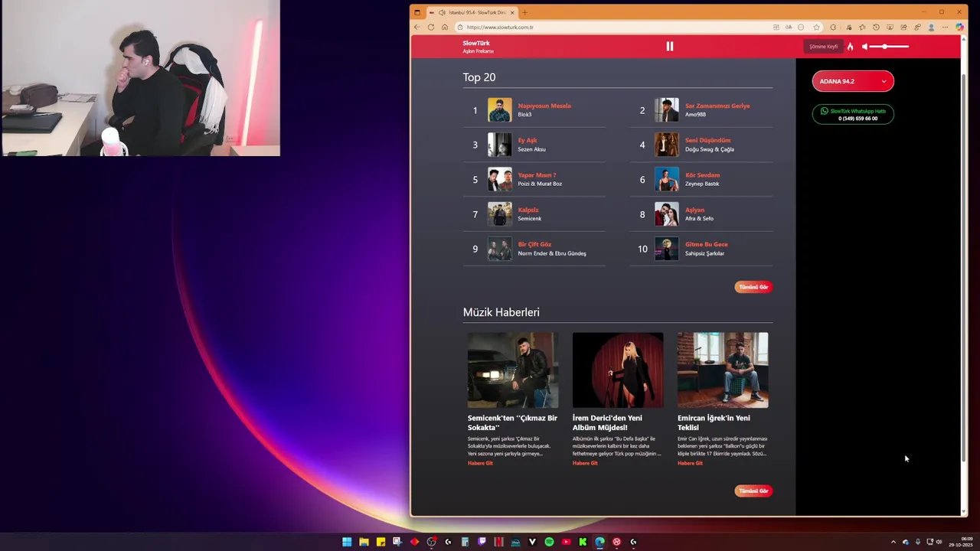Open the Calculator taskbar icon
Image resolution: width=980 pixels, height=551 pixels.
tap(465, 542)
